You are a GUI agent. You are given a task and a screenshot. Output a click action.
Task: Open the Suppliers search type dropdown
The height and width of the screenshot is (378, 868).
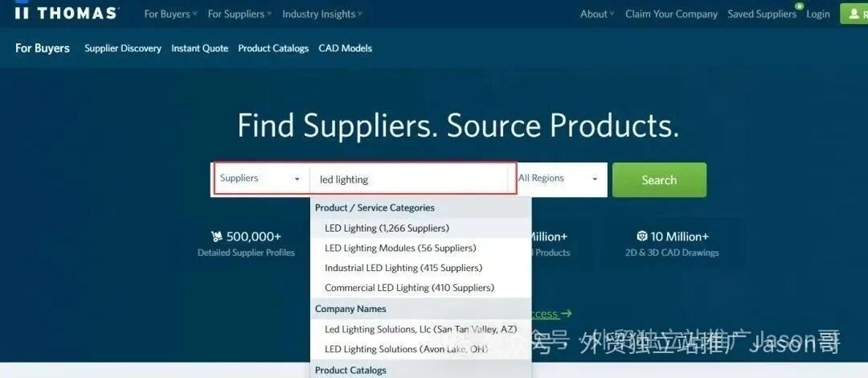pyautogui.click(x=260, y=179)
